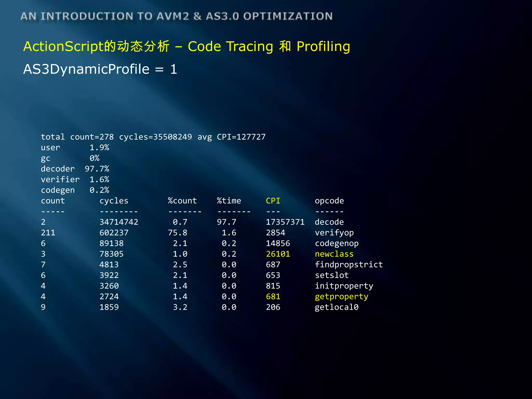Click the %time value '97.7' in decode row
This screenshot has width=532, height=399.
227,222
